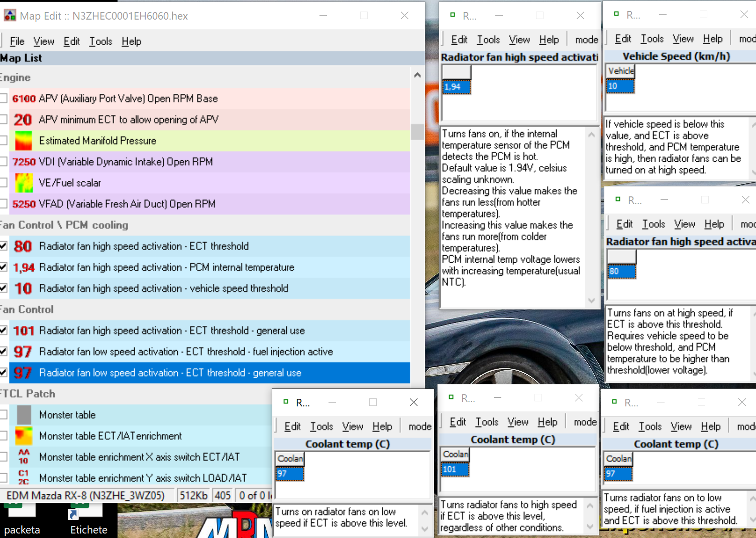Image resolution: width=756 pixels, height=538 pixels.
Task: Open the File menu in Map Edit
Action: (x=17, y=42)
